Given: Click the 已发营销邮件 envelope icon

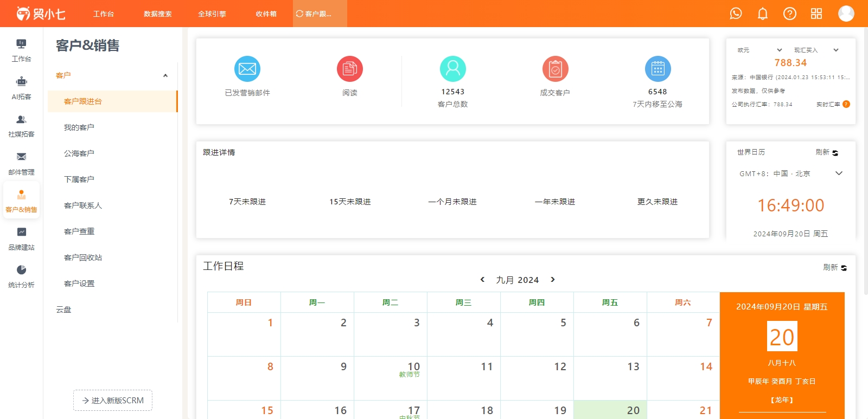Looking at the screenshot, I should click(247, 69).
